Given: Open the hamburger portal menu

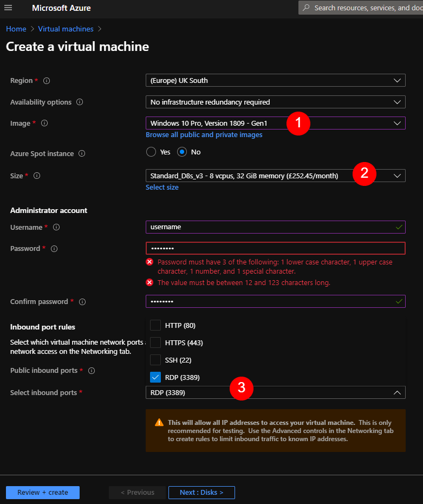Looking at the screenshot, I should click(8, 8).
